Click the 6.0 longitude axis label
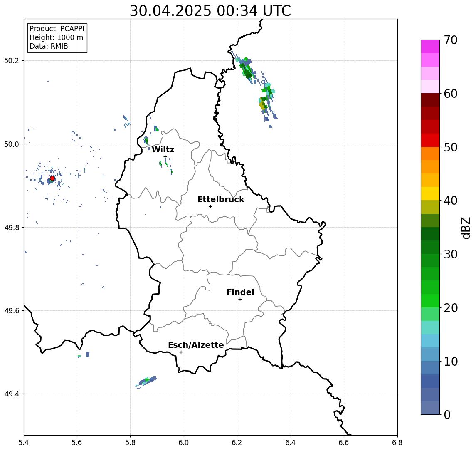The image size is (476, 451). point(184,443)
